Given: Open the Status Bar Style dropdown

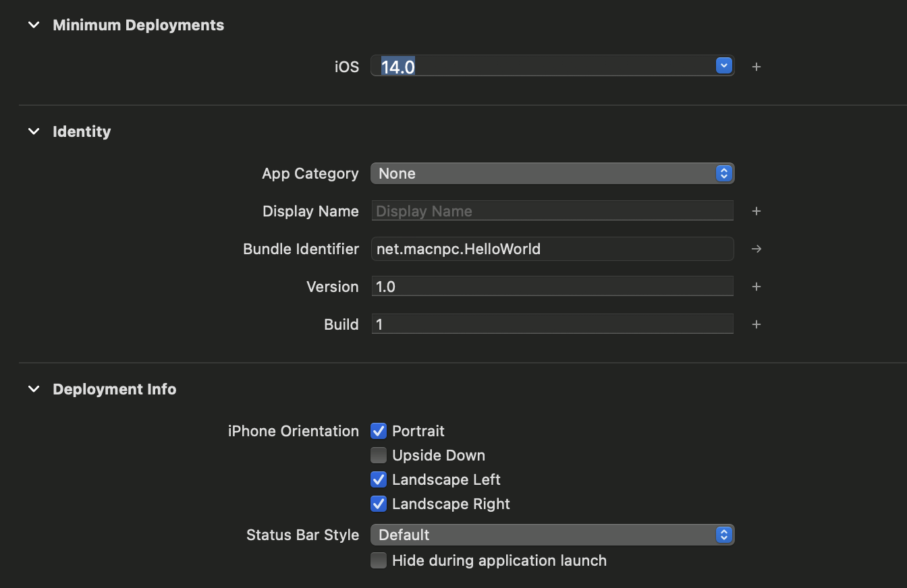Looking at the screenshot, I should (551, 535).
